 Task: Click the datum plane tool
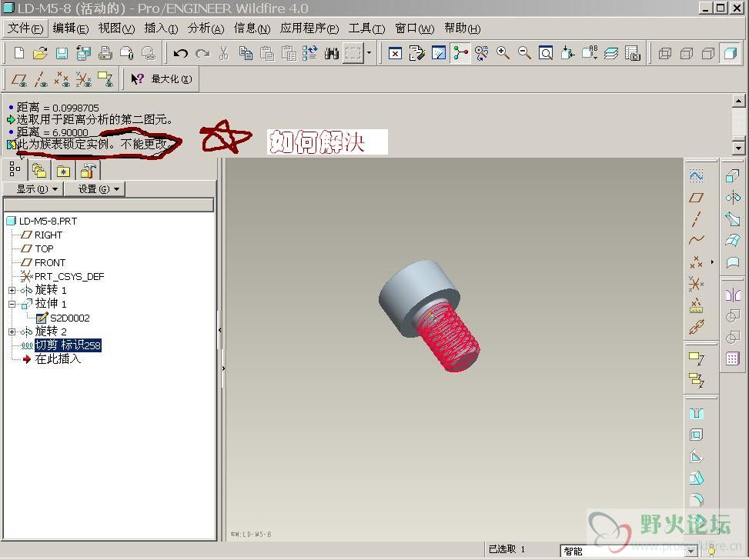tap(697, 197)
